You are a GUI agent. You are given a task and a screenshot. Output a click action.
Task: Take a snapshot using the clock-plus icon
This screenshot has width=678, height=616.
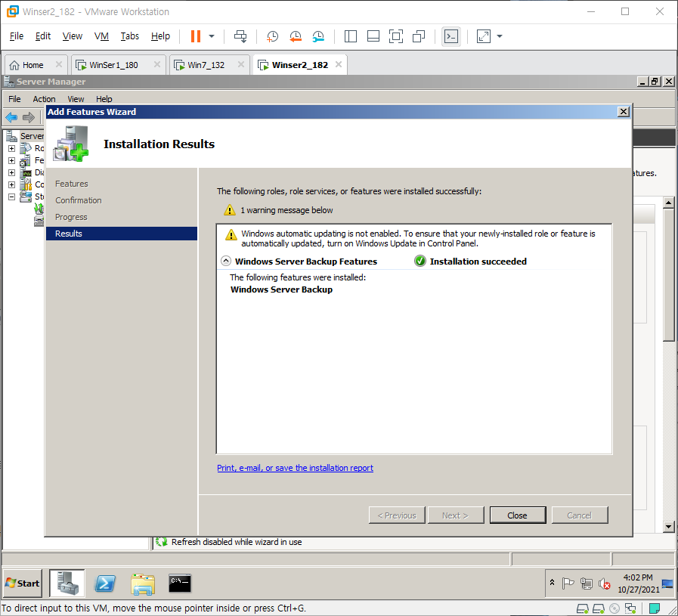(x=272, y=36)
